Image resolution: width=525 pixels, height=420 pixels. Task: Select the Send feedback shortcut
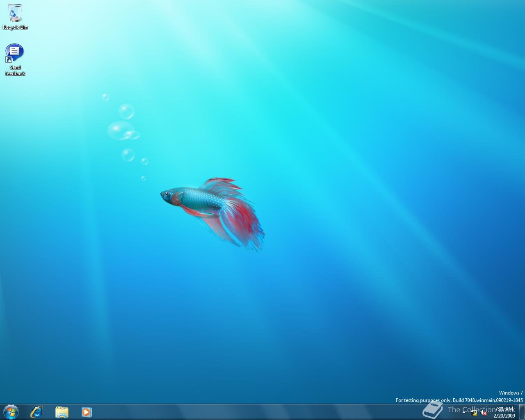[15, 60]
